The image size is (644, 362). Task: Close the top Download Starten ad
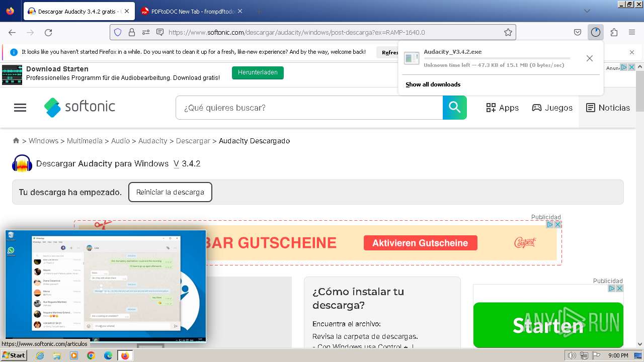pyautogui.click(x=632, y=67)
